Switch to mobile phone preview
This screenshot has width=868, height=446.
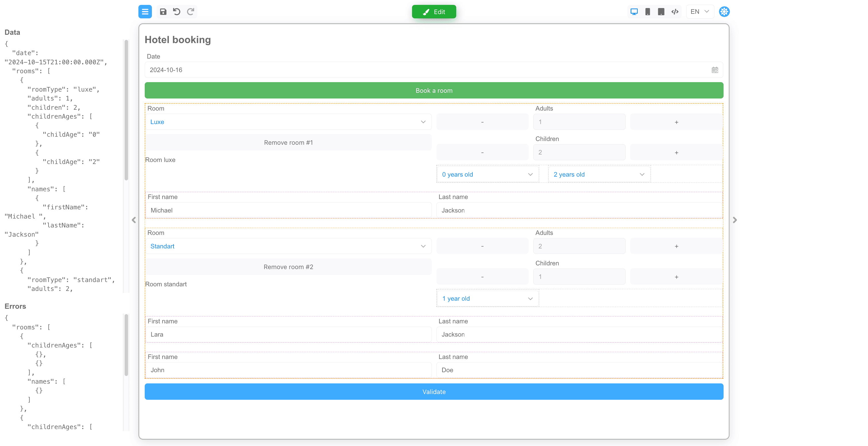tap(647, 12)
